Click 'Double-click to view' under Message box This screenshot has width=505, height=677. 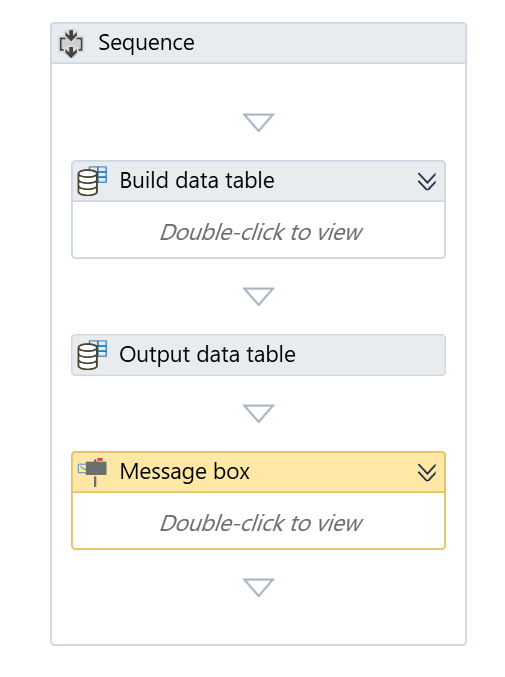coord(261,524)
